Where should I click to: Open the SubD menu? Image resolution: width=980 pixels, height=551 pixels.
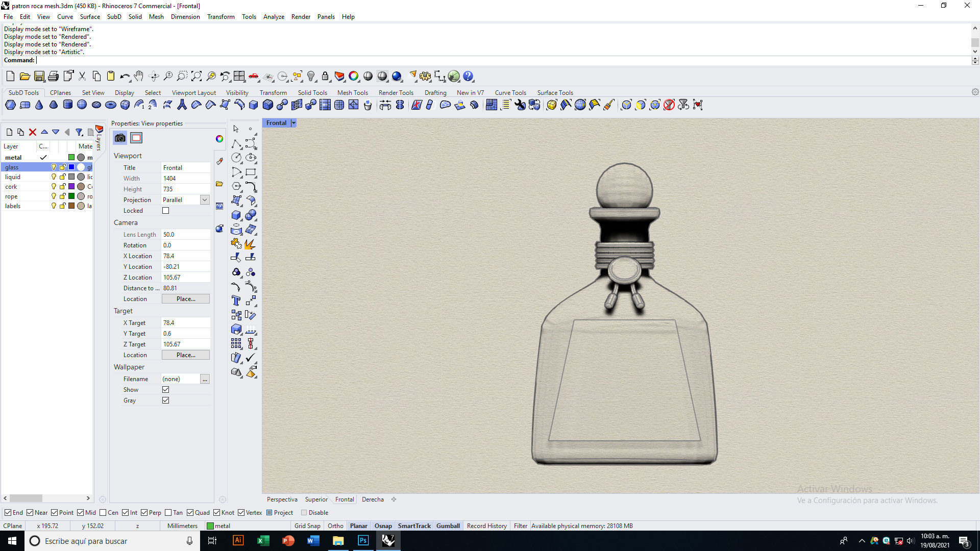114,17
